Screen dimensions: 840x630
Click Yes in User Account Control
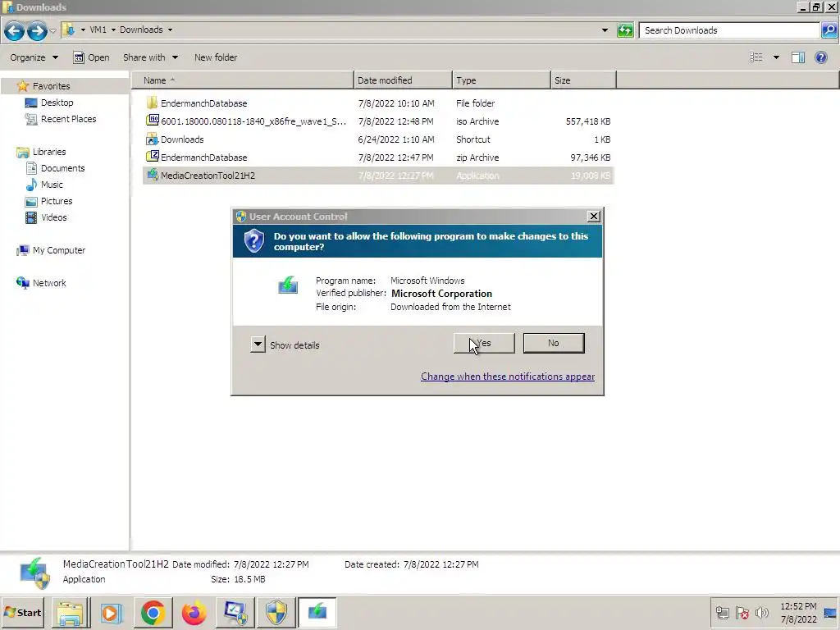tap(484, 344)
